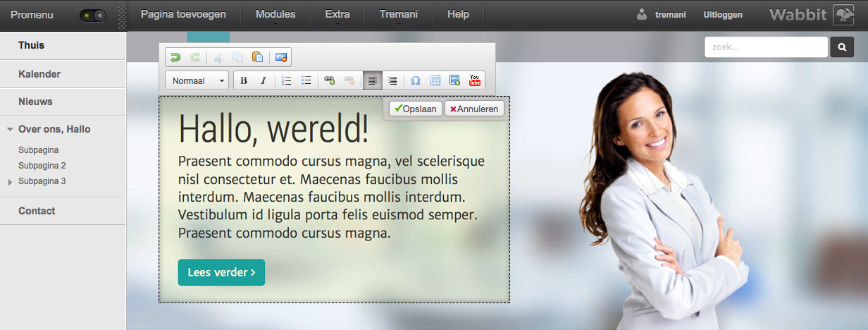Cut the selected text
Viewport: 868px width, 330px height.
(218, 58)
